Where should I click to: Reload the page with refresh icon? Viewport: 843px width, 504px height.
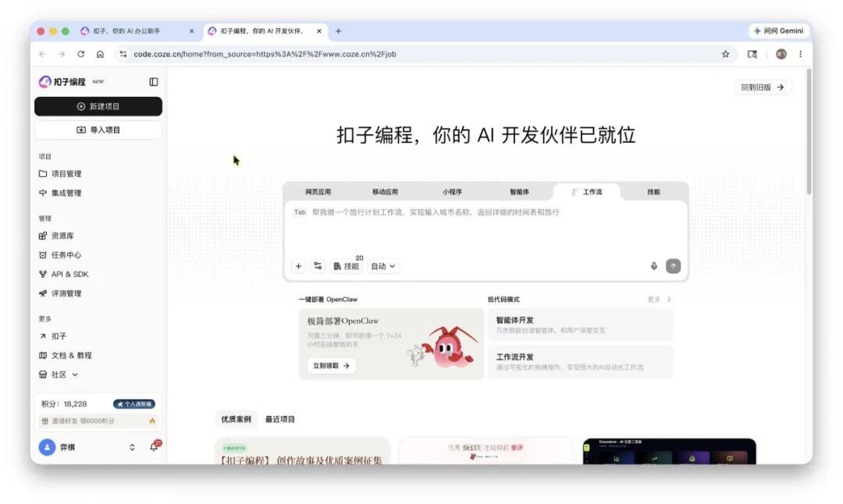pos(80,54)
